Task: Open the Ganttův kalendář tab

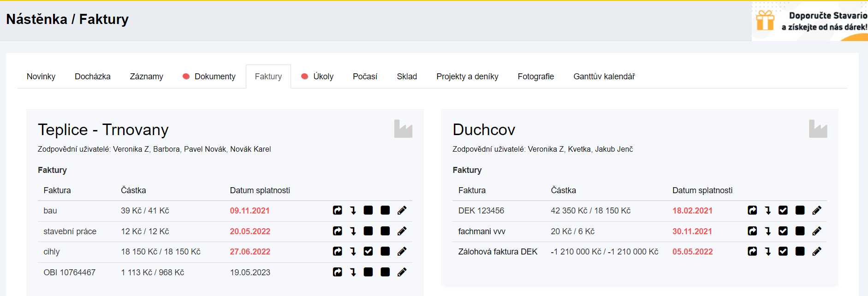Action: 604,77
